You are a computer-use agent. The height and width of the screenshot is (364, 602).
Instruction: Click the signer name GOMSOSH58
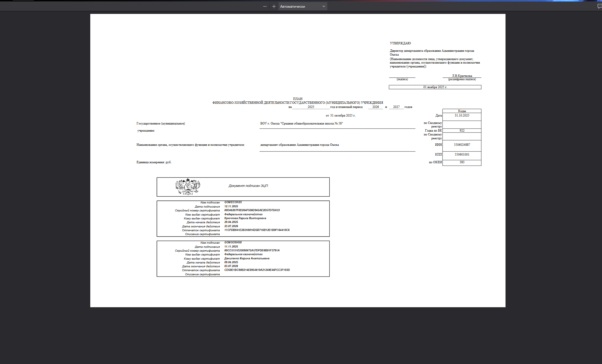coord(233,242)
